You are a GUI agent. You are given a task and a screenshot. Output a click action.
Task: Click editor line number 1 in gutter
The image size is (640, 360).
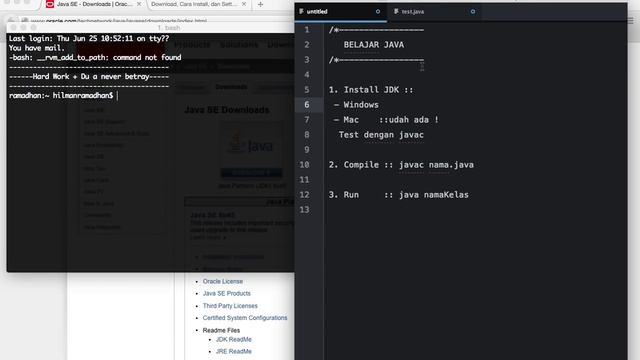tap(307, 30)
